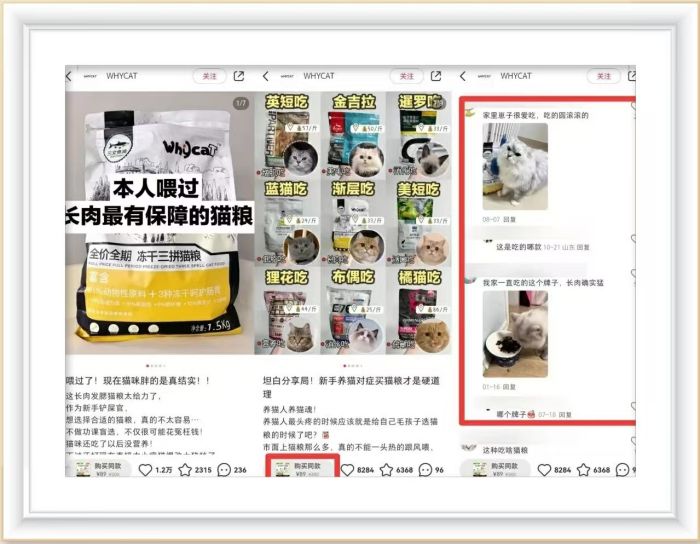Favorite the breed grid post with 6368 stars
The height and width of the screenshot is (544, 700).
point(386,469)
